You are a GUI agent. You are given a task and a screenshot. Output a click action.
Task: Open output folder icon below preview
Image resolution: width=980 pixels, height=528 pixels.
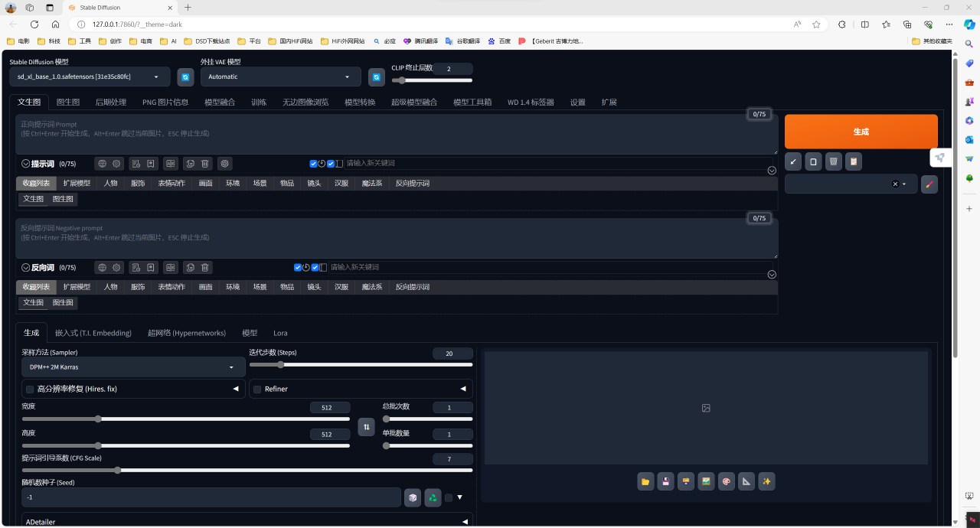645,481
